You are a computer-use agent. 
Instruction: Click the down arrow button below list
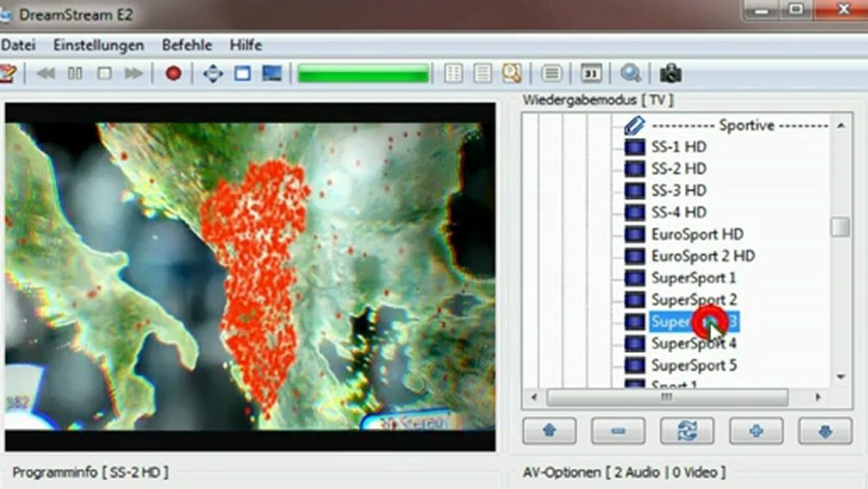click(x=825, y=431)
